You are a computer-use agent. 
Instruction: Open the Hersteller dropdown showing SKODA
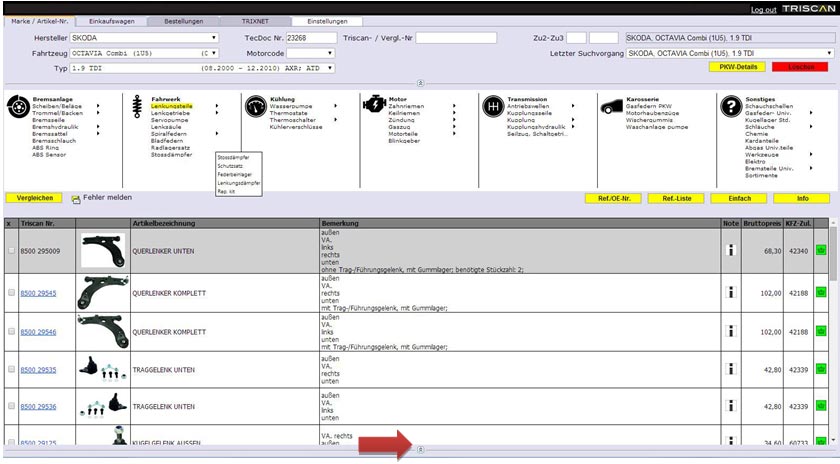[144, 38]
